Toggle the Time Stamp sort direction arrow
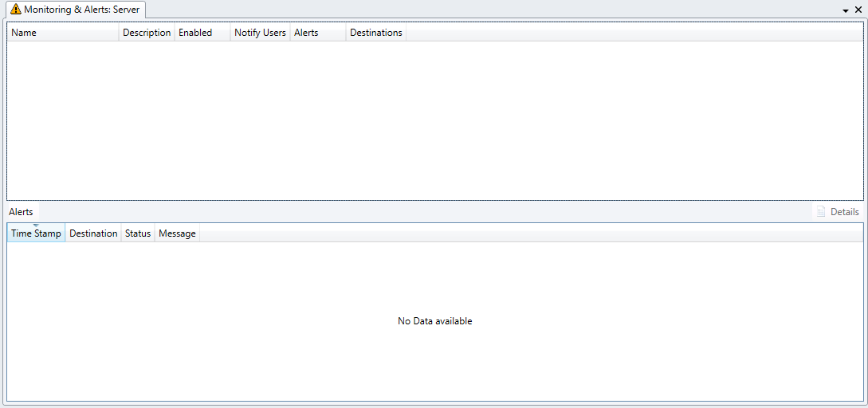 tap(36, 226)
